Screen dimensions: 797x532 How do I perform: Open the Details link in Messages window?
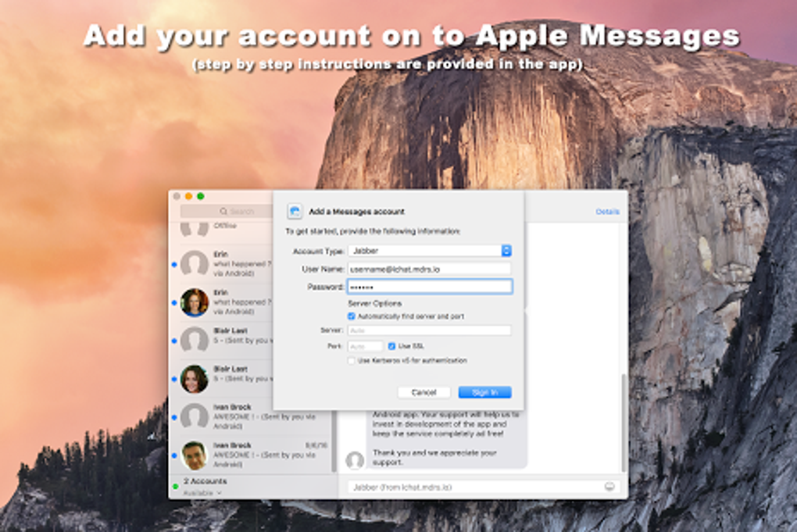(607, 212)
